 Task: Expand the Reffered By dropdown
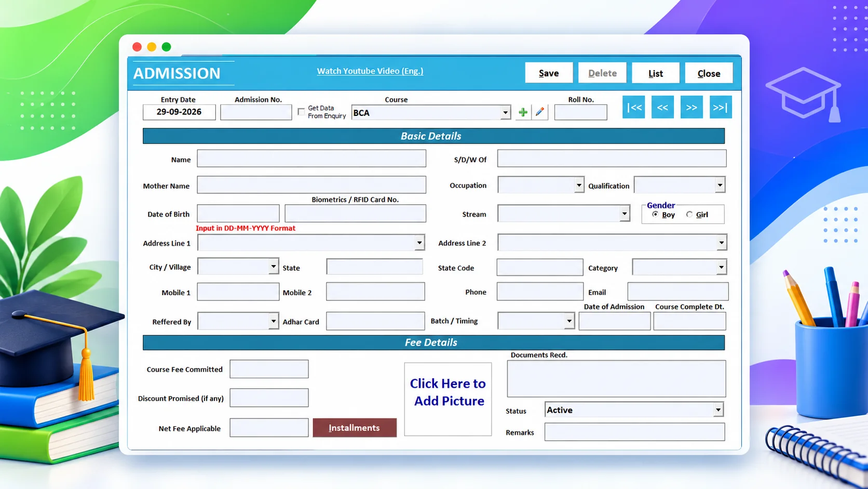pos(273,321)
